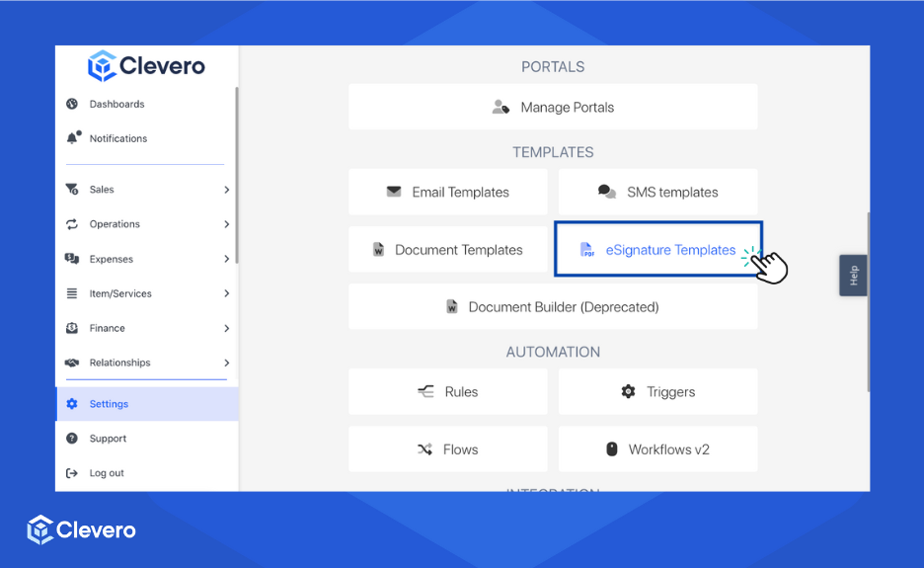The height and width of the screenshot is (568, 924).
Task: Open the Triggers automation card
Action: click(x=657, y=391)
